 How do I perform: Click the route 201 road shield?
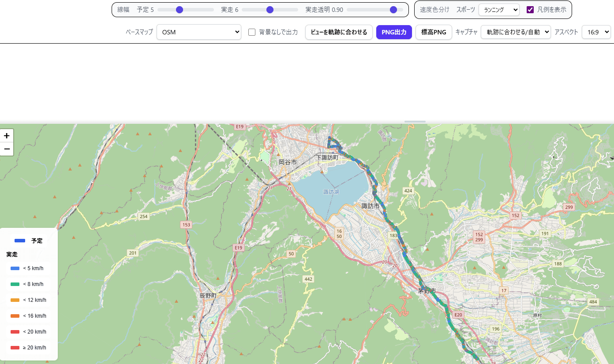click(132, 253)
